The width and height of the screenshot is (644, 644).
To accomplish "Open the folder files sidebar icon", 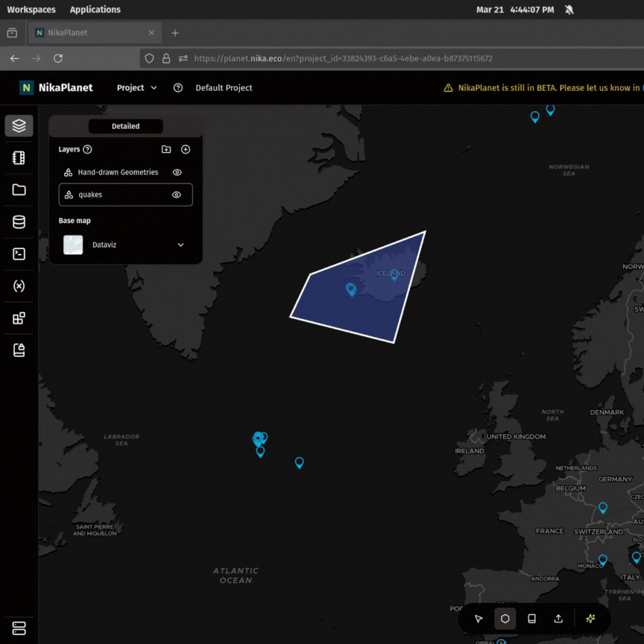I will click(19, 190).
